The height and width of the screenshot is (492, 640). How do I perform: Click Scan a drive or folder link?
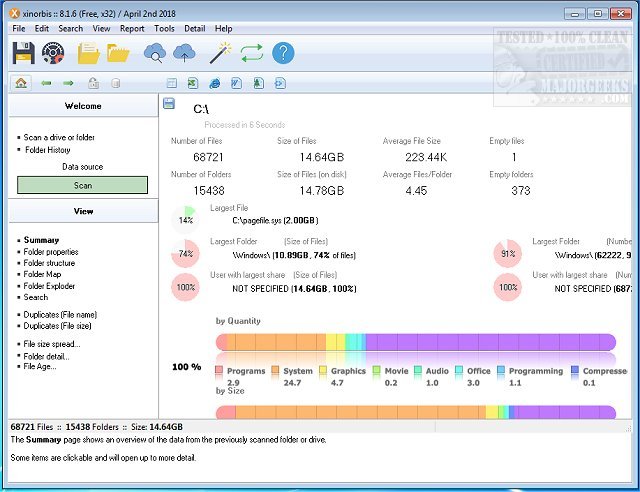(59, 137)
